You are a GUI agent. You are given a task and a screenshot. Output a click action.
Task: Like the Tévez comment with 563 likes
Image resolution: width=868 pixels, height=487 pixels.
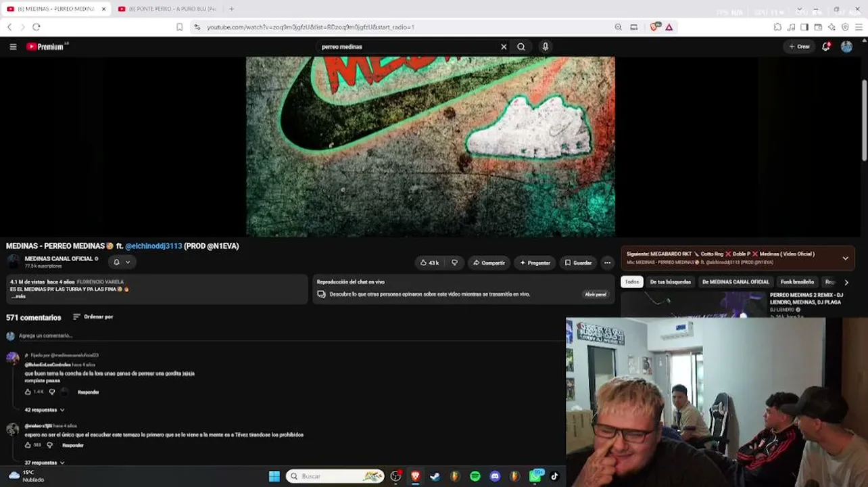point(28,445)
